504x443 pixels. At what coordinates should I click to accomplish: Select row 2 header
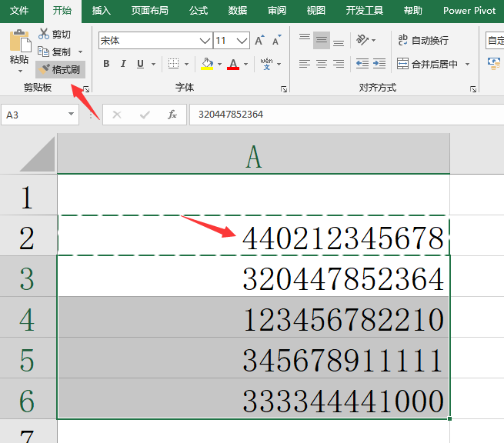click(28, 235)
